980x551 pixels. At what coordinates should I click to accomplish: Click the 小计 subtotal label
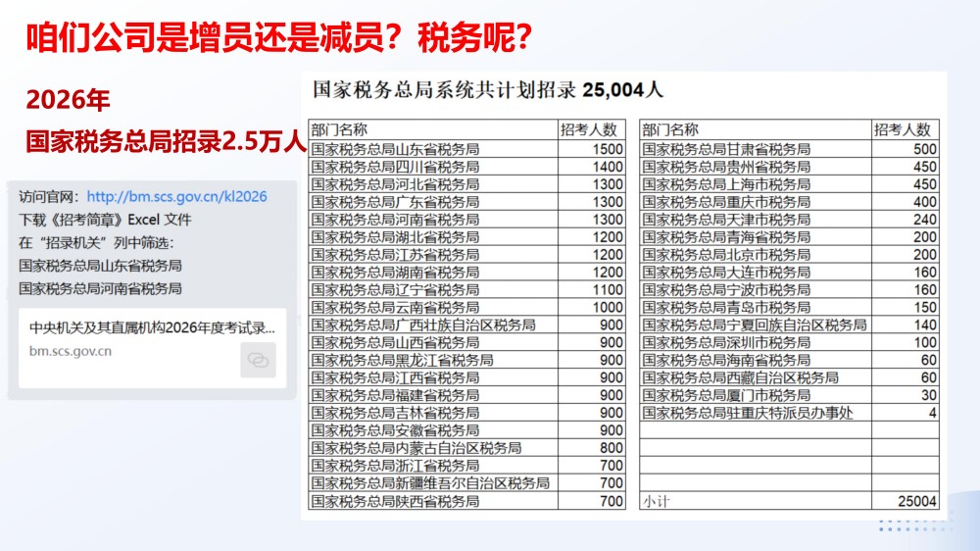(x=656, y=501)
